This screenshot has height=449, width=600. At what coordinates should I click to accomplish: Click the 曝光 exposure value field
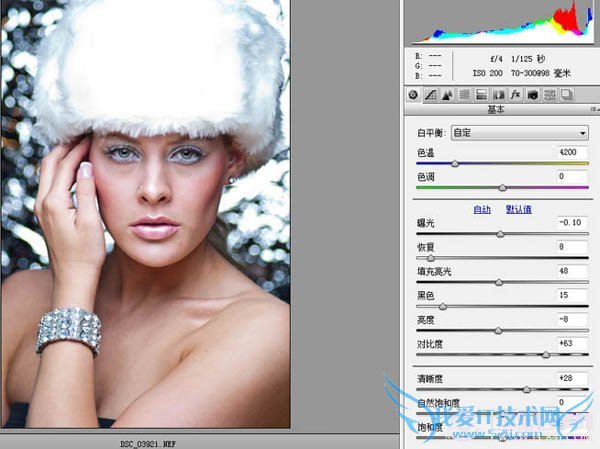coord(573,222)
